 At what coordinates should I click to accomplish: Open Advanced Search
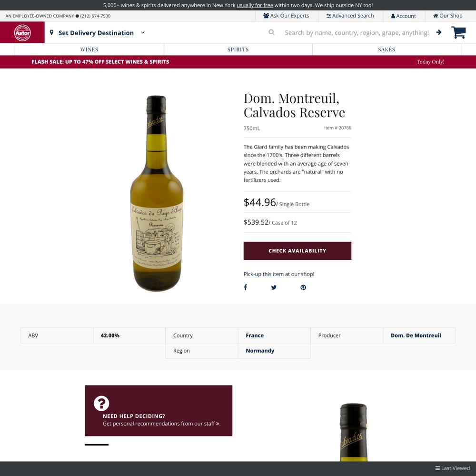pyautogui.click(x=350, y=16)
